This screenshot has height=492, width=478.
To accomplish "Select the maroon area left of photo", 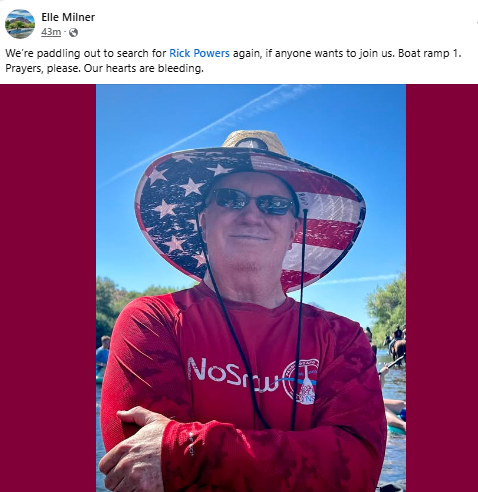I will (x=48, y=288).
